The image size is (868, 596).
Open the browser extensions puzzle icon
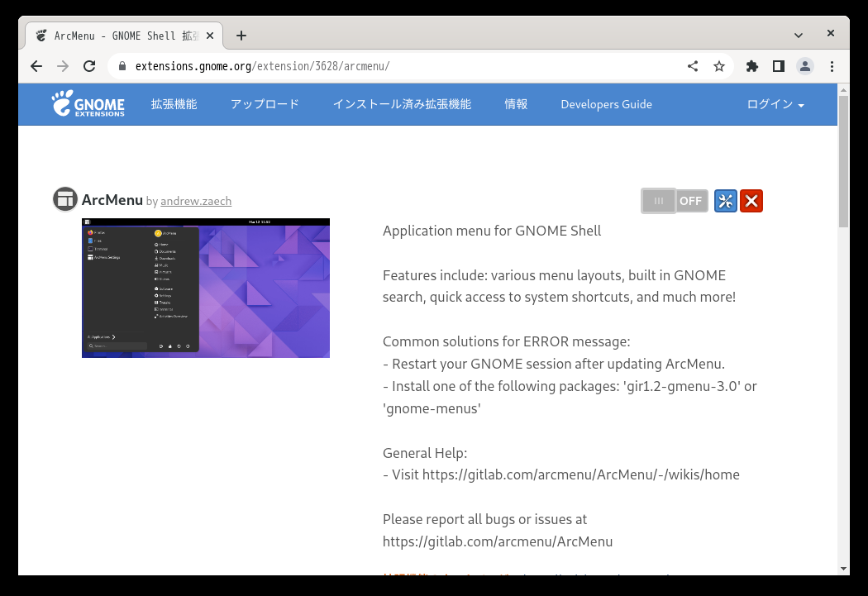751,66
